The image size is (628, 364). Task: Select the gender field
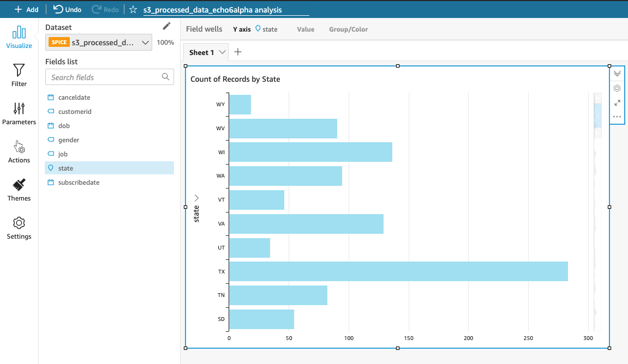click(x=109, y=140)
